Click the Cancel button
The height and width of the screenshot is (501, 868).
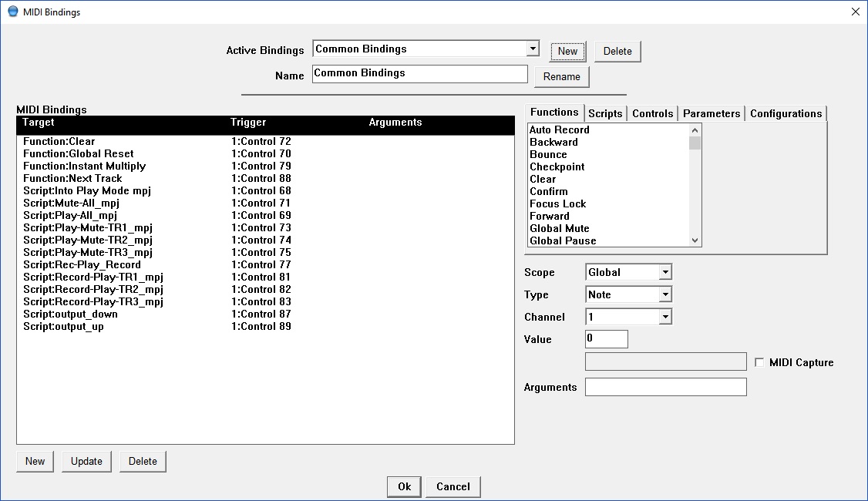(x=453, y=486)
